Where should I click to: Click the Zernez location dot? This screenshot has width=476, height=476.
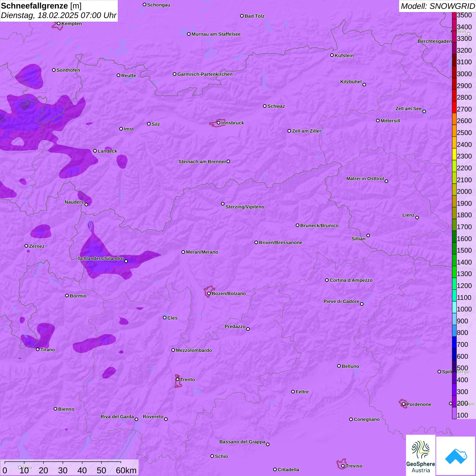pyautogui.click(x=26, y=246)
